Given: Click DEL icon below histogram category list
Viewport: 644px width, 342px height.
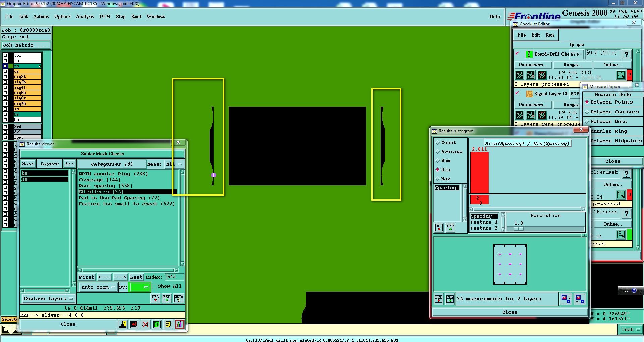Looking at the screenshot, I should [439, 228].
